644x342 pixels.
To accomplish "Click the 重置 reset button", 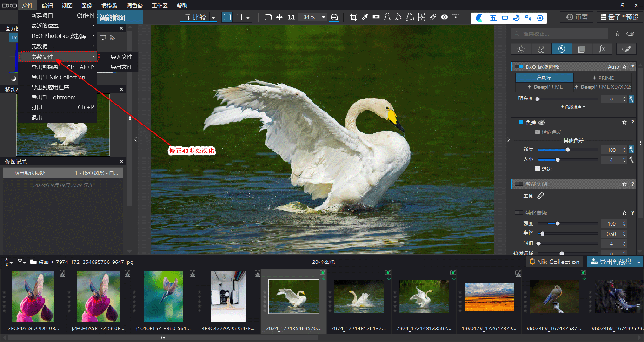I will coord(577,17).
